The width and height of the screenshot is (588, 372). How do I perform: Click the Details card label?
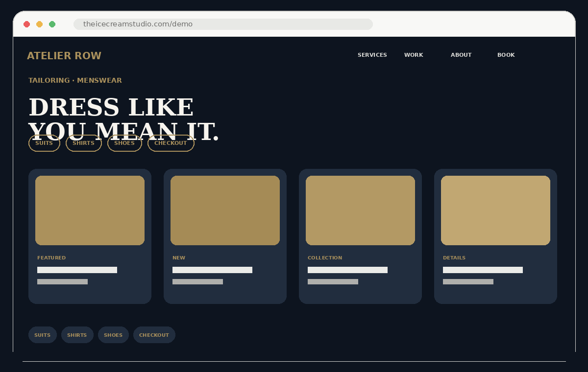[x=454, y=258]
